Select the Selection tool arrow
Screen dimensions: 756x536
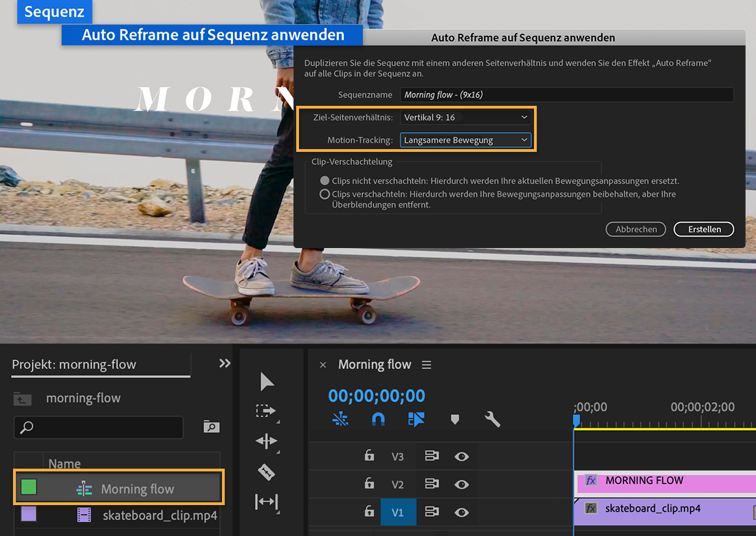pyautogui.click(x=266, y=381)
